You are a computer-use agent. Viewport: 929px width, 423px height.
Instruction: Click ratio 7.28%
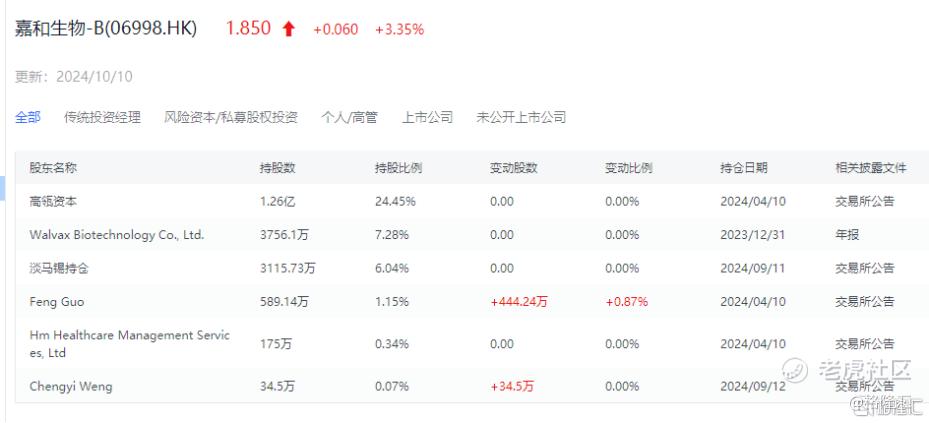[x=392, y=235]
